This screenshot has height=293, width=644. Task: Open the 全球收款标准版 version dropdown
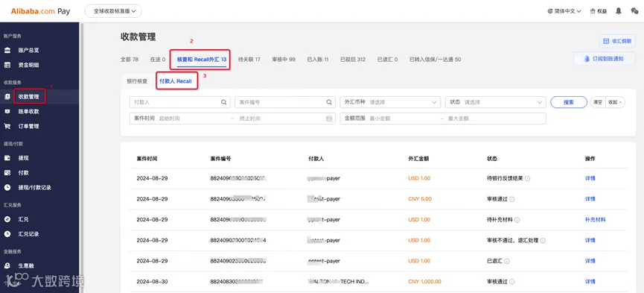113,11
